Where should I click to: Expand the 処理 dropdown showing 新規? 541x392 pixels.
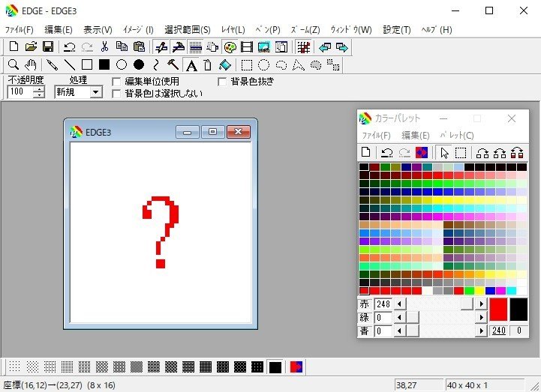[x=96, y=92]
